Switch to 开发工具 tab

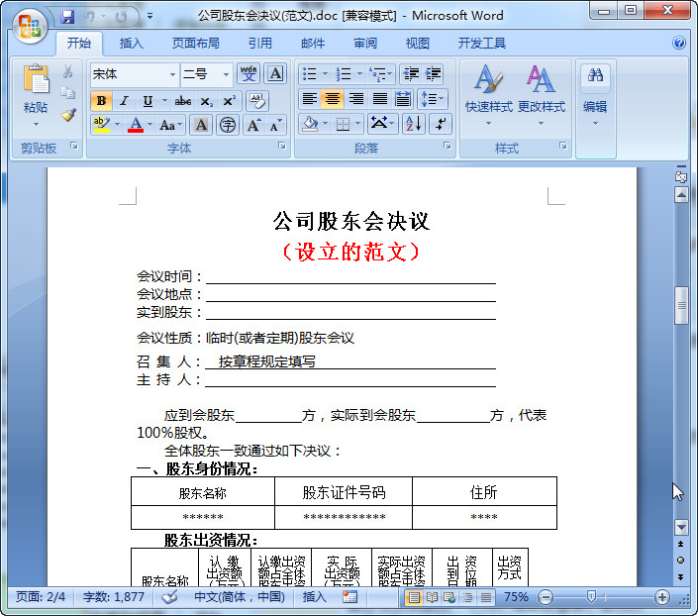(481, 44)
